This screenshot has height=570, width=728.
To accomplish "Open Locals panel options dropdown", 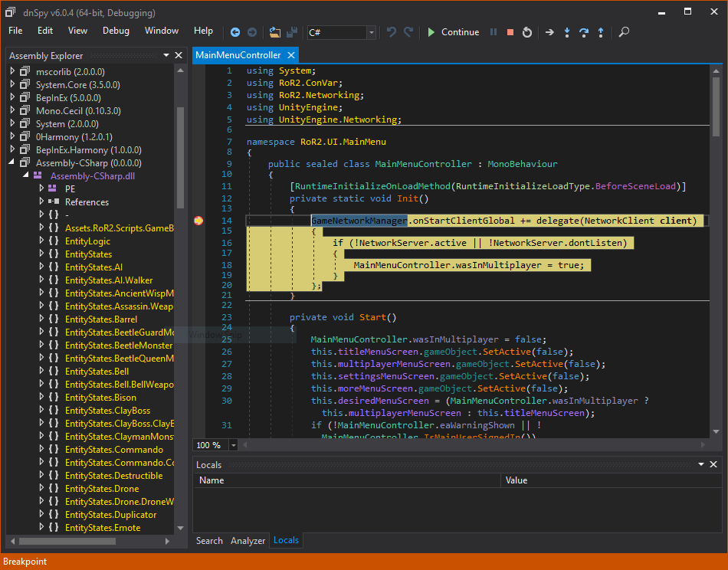I will (701, 464).
